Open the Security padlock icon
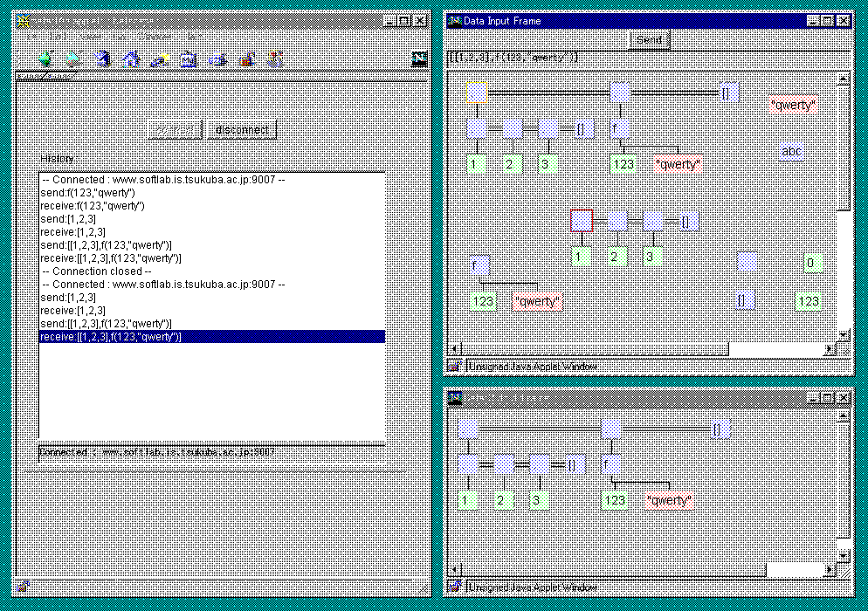868x611 pixels. (247, 59)
